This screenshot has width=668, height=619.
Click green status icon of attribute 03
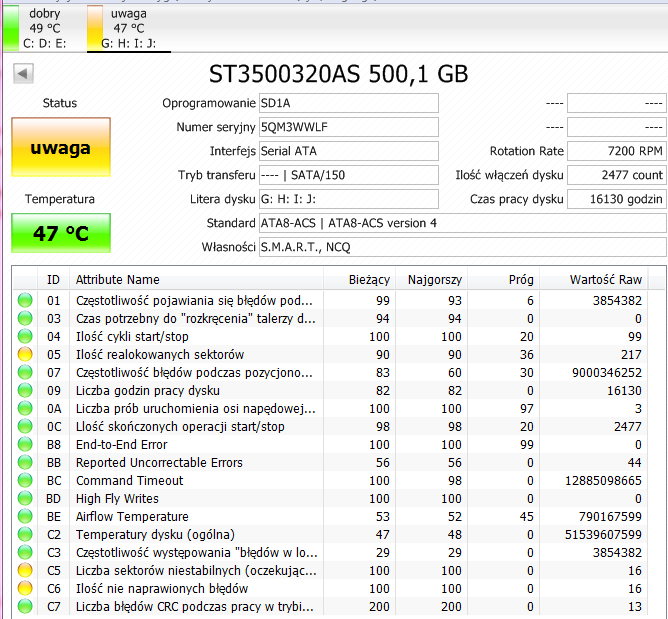[25, 318]
